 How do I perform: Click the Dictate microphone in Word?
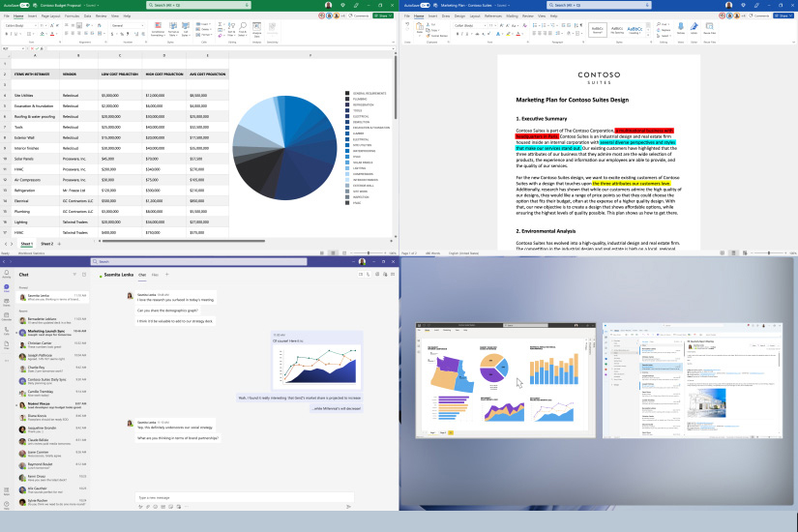(681, 27)
